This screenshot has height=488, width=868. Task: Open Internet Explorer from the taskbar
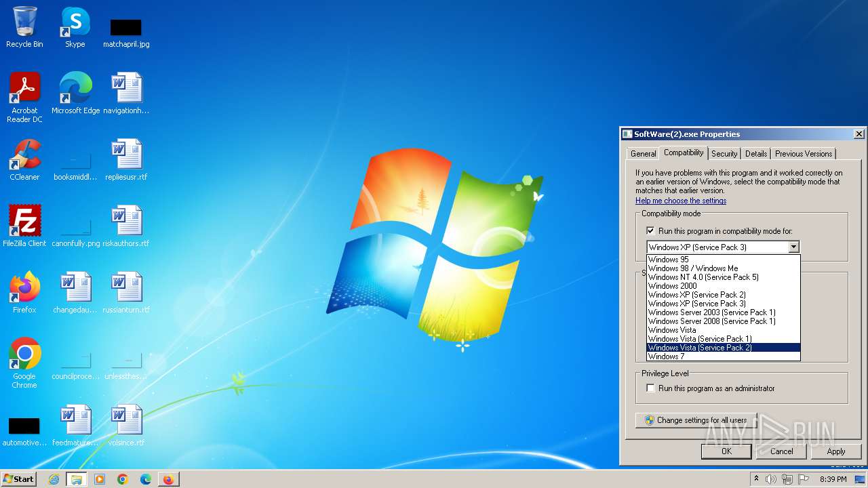pyautogui.click(x=54, y=479)
